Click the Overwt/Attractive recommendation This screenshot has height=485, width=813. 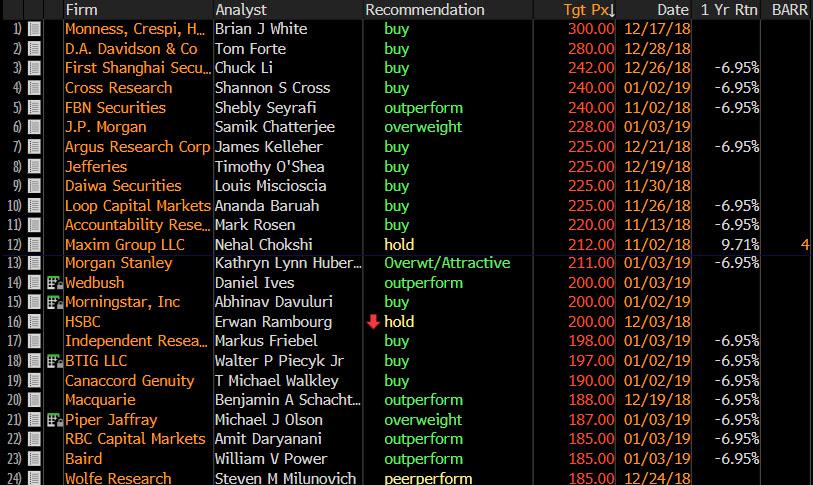[x=447, y=263]
